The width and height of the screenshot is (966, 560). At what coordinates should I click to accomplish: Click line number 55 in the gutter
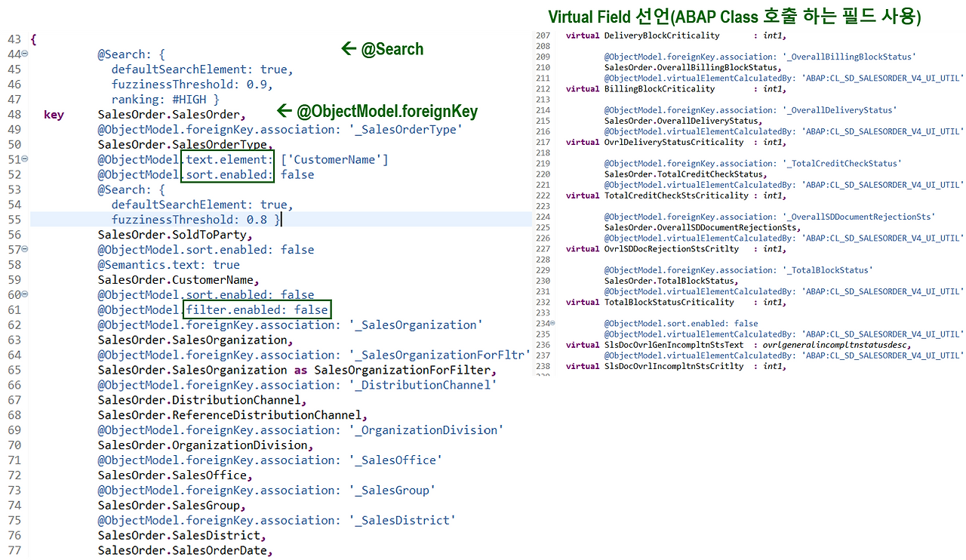tap(14, 220)
